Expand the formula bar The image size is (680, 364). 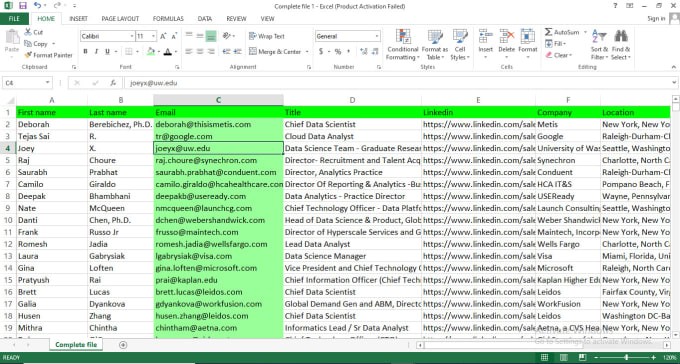(x=674, y=82)
